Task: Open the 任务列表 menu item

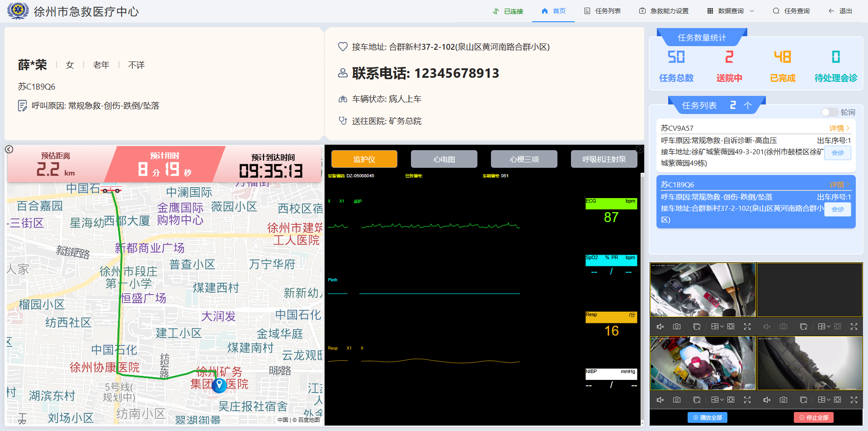Action: (x=603, y=11)
